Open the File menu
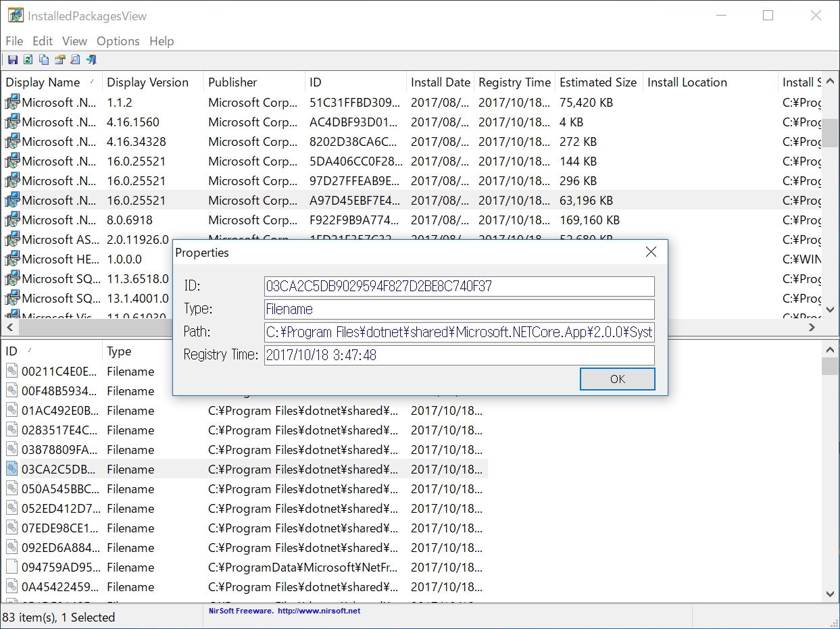 14,41
